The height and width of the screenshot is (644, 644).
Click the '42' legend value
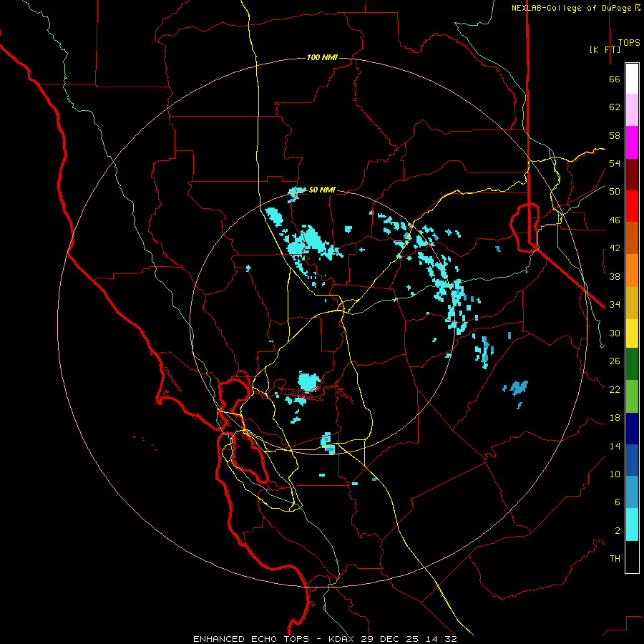615,248
